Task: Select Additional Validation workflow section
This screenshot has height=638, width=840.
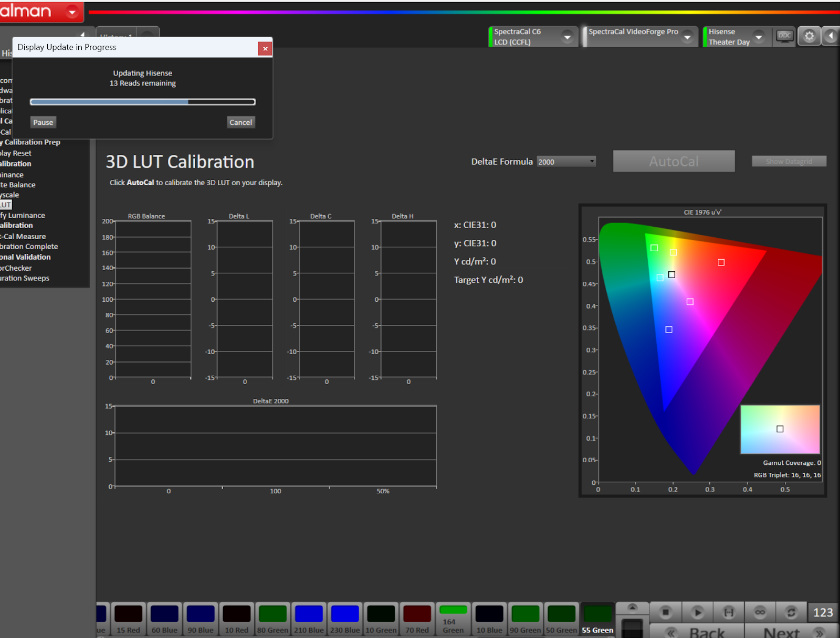Action: click(25, 257)
